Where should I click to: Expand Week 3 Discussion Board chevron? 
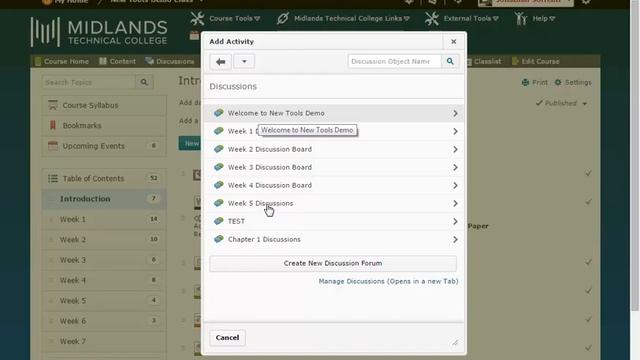pos(455,167)
